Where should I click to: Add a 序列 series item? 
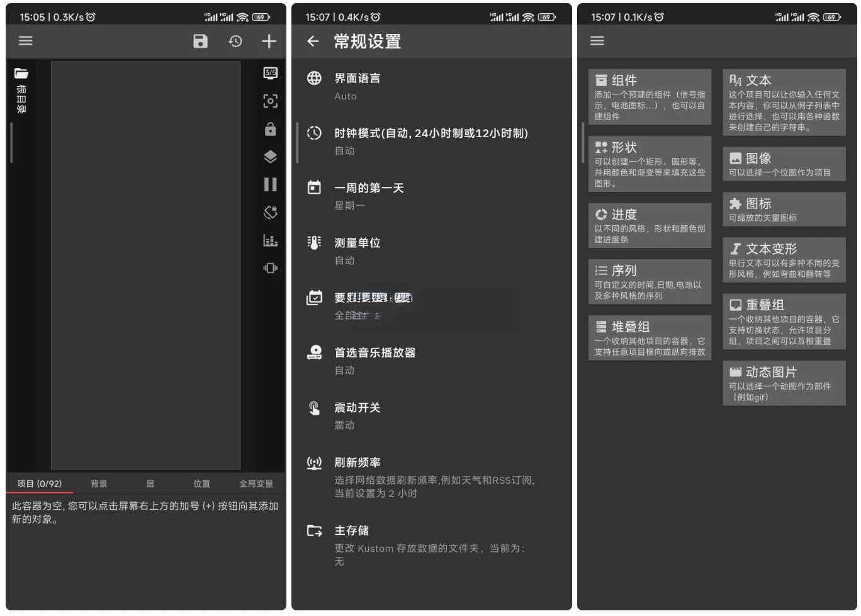coord(650,281)
